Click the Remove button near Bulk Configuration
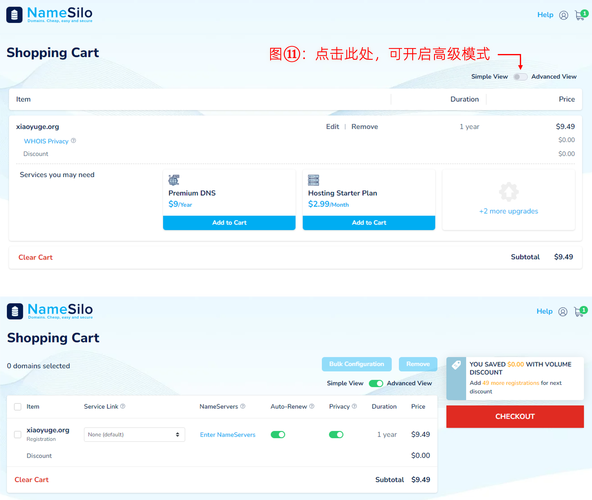 coord(418,364)
